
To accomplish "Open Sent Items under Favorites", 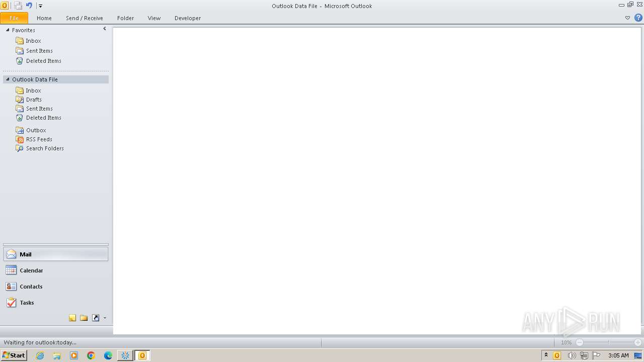I will pyautogui.click(x=39, y=51).
